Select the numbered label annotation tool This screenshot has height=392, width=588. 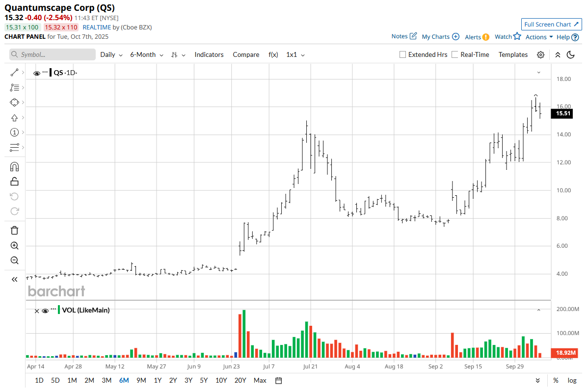(14, 132)
